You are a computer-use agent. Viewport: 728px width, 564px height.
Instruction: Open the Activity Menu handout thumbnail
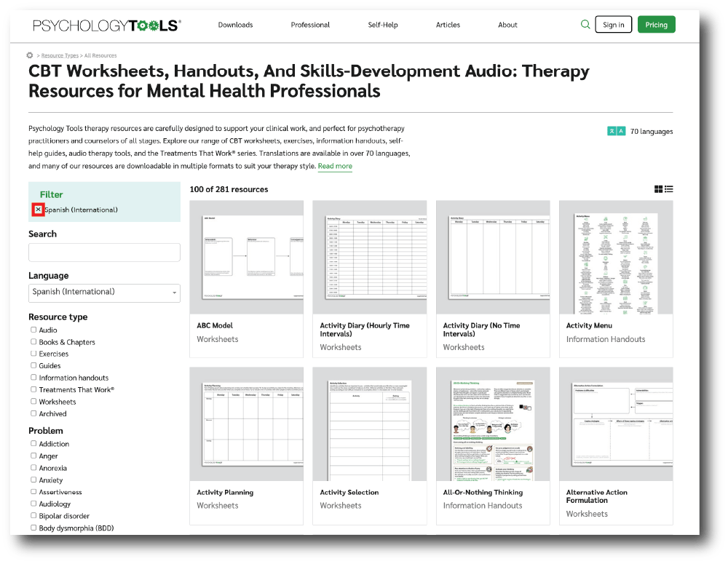[616, 257]
